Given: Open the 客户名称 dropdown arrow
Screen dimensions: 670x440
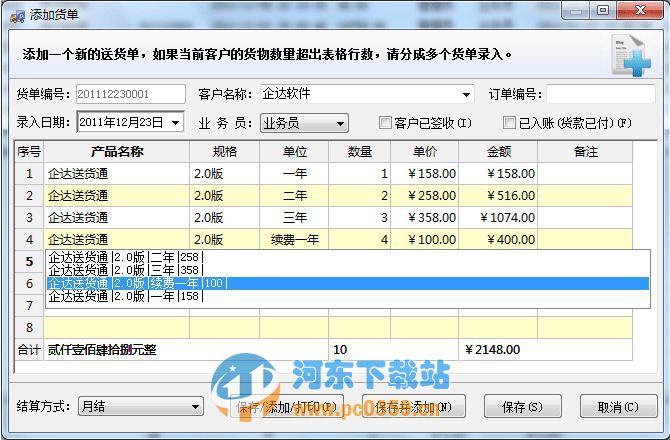Looking at the screenshot, I should pyautogui.click(x=466, y=94).
